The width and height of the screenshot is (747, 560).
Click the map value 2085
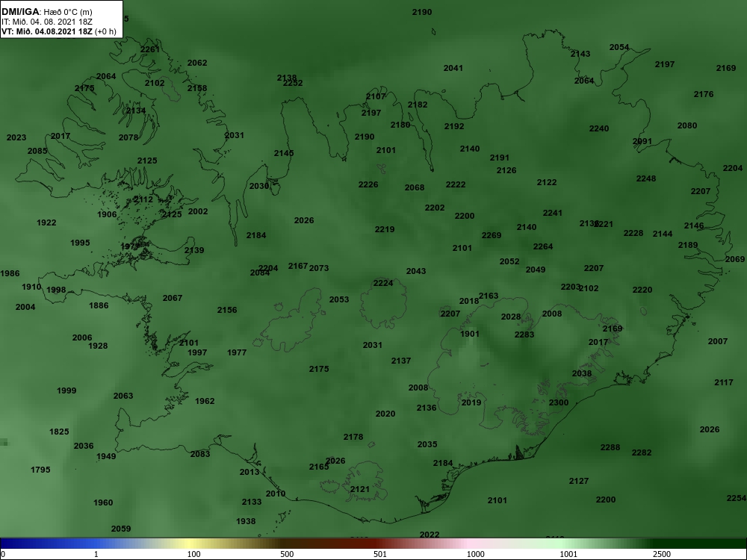37,151
